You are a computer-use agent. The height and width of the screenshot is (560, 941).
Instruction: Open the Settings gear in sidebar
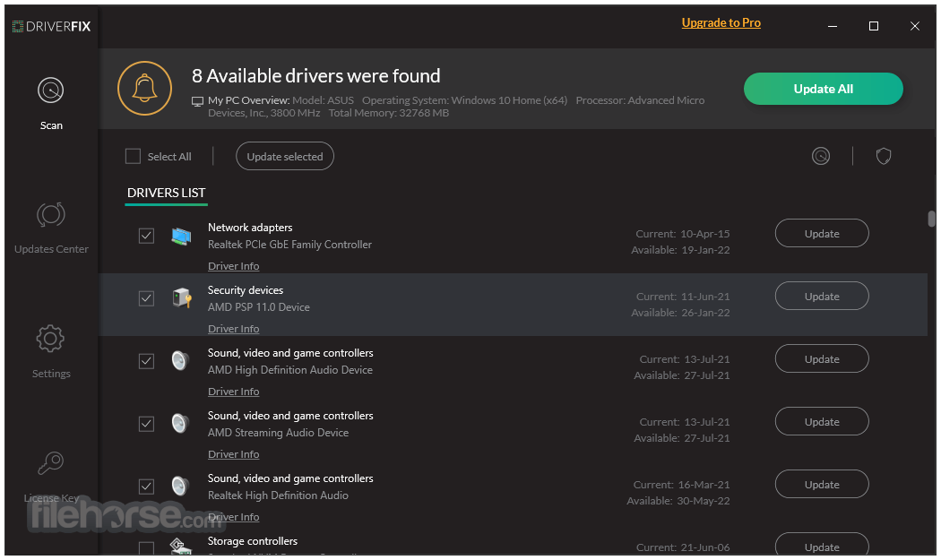pos(51,352)
